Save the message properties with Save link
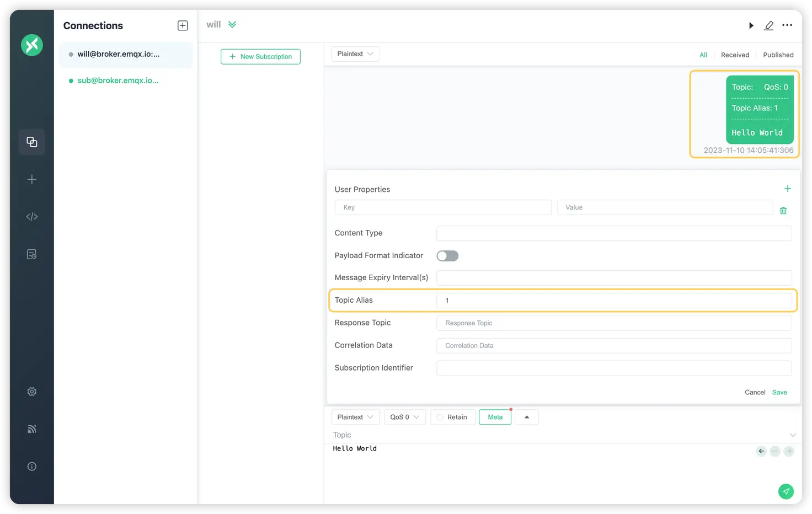 point(779,392)
